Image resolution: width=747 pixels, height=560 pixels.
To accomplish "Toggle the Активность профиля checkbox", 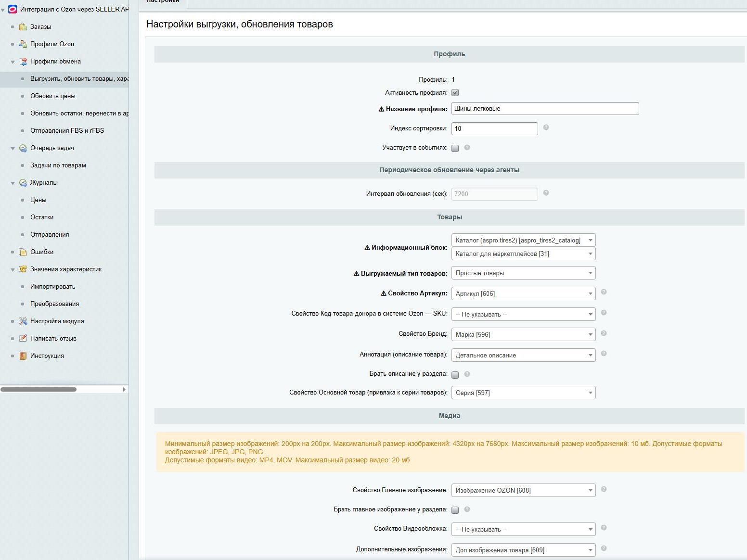I will pyautogui.click(x=455, y=93).
